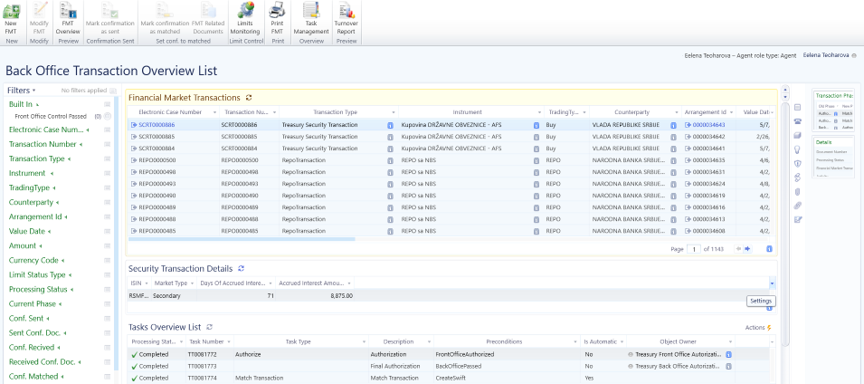
Task: Click the page number input field
Action: (693, 249)
